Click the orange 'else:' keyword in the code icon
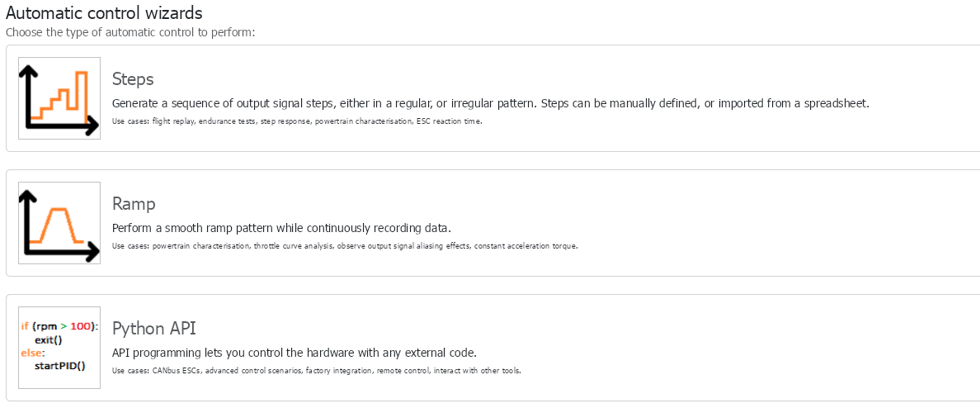This screenshot has width=980, height=408. 33,352
